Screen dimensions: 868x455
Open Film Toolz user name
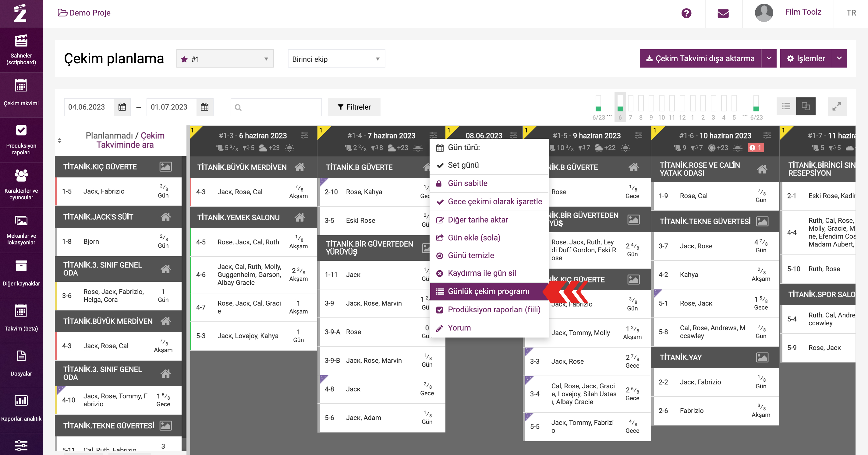pos(803,12)
